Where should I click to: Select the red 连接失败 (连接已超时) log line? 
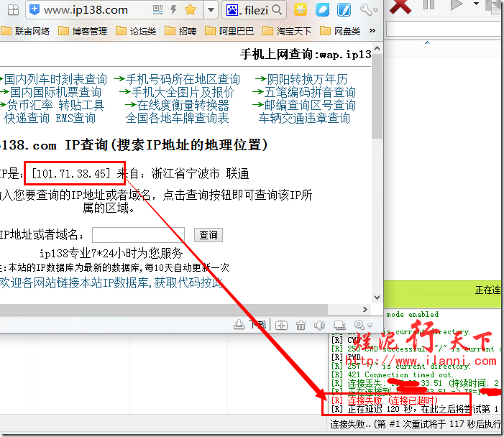tap(385, 400)
